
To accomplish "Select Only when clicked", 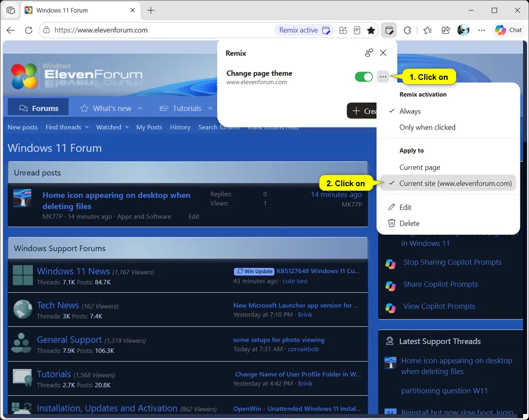I will click(427, 127).
